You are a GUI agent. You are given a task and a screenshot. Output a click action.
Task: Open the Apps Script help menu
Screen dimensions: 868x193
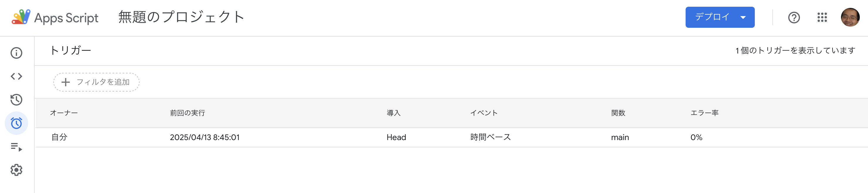coord(794,18)
